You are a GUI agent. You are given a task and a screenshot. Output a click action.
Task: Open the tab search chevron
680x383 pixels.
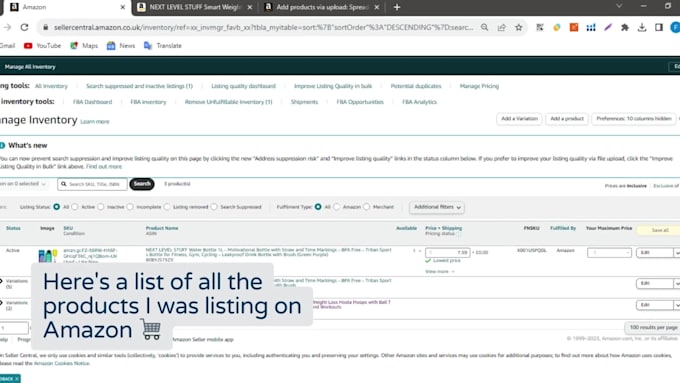619,6
